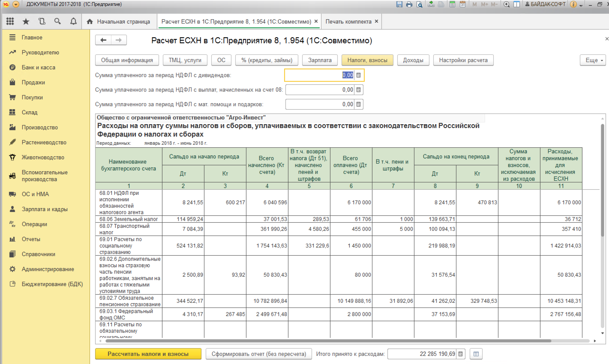Open the sections grid menu icon

10,21
